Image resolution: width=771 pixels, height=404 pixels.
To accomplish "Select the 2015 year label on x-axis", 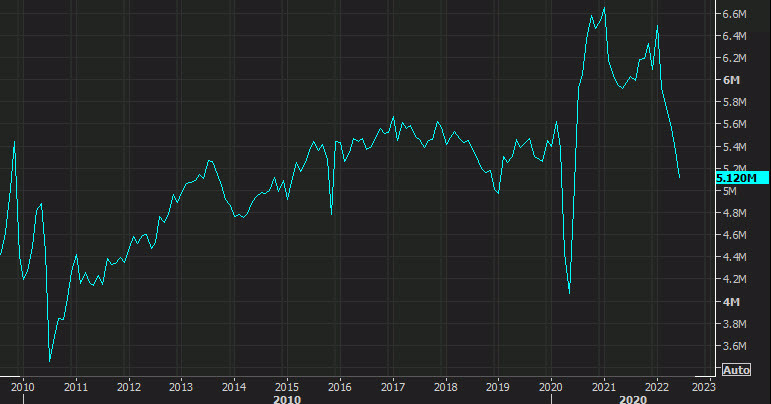I will [287, 386].
